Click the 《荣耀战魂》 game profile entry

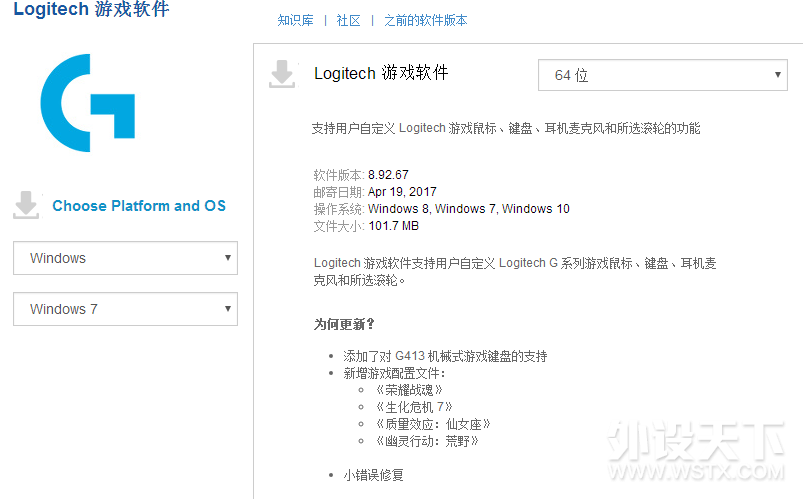tap(408, 390)
